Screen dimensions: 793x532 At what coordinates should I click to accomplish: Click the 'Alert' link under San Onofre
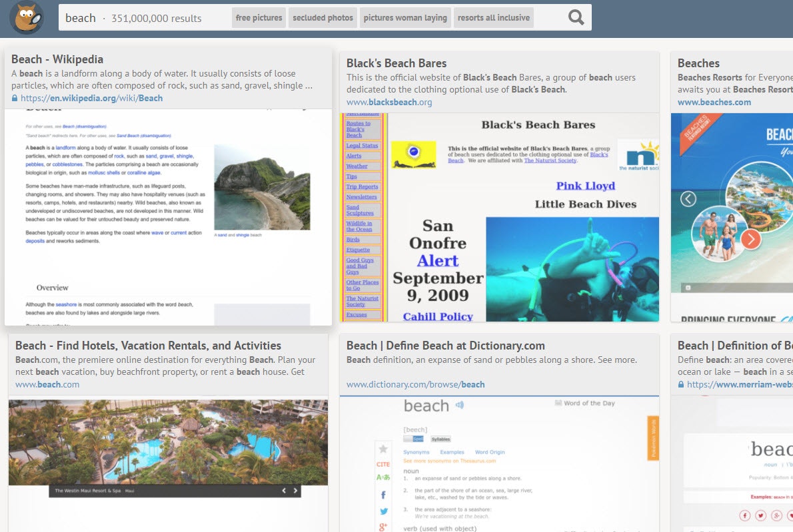(437, 261)
